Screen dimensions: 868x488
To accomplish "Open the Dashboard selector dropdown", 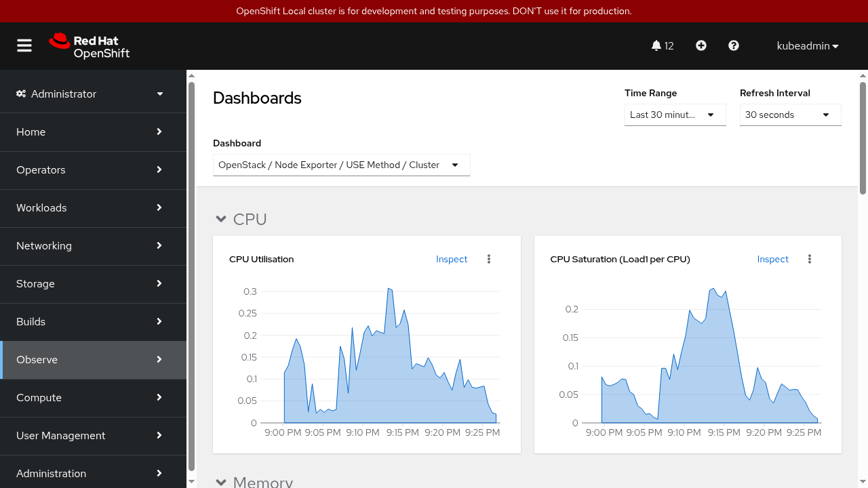I will coord(341,165).
